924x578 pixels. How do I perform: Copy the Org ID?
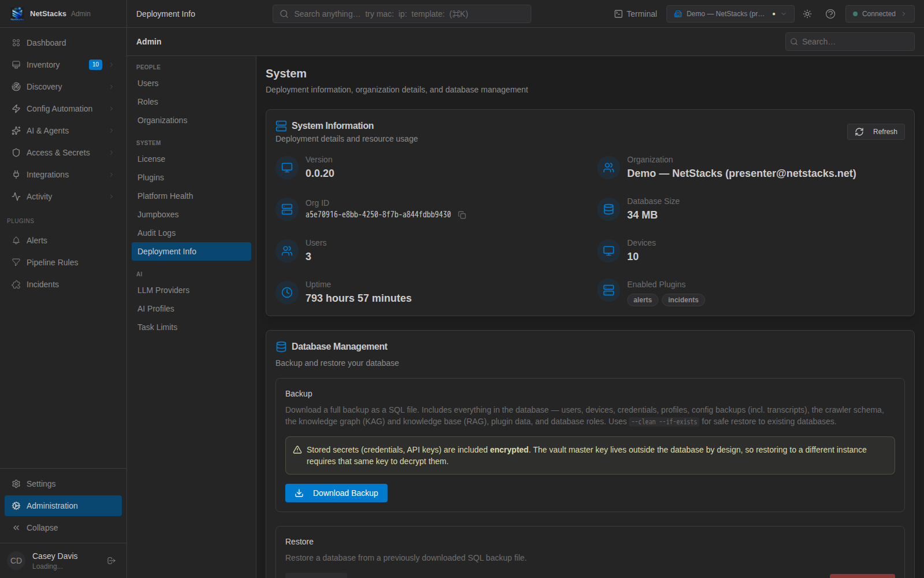pyautogui.click(x=462, y=215)
